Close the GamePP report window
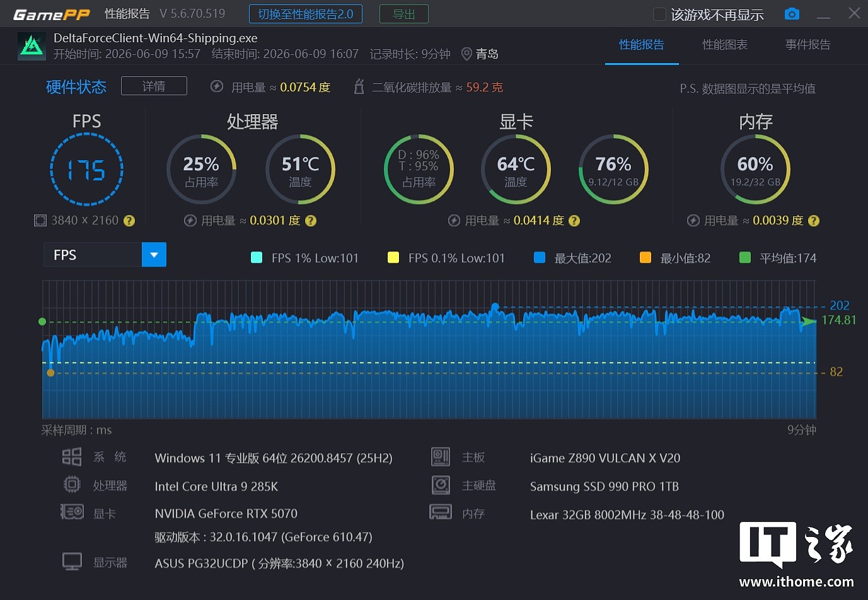The image size is (868, 600). point(854,13)
